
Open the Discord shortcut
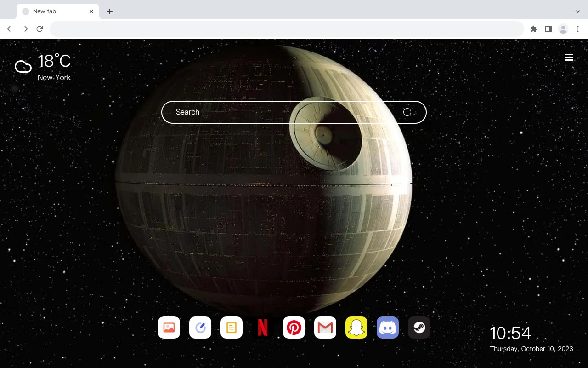click(388, 328)
